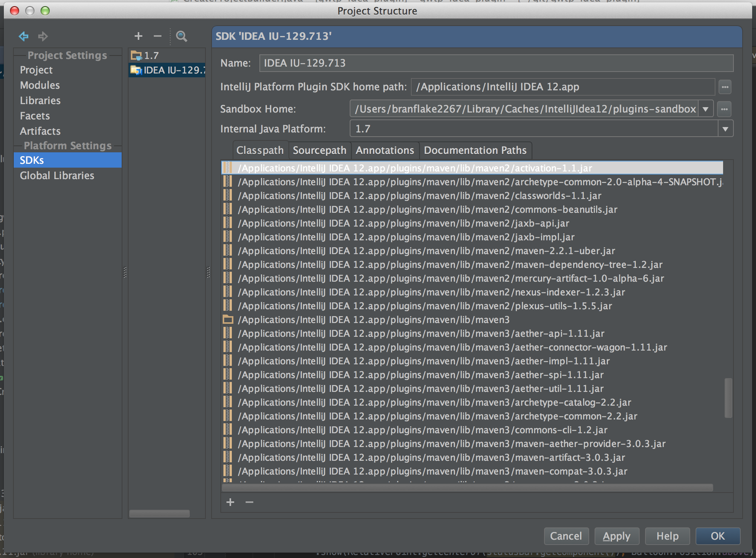The height and width of the screenshot is (558, 756).
Task: Select IDEA IU-129.7 in SDK list
Action: pyautogui.click(x=167, y=70)
